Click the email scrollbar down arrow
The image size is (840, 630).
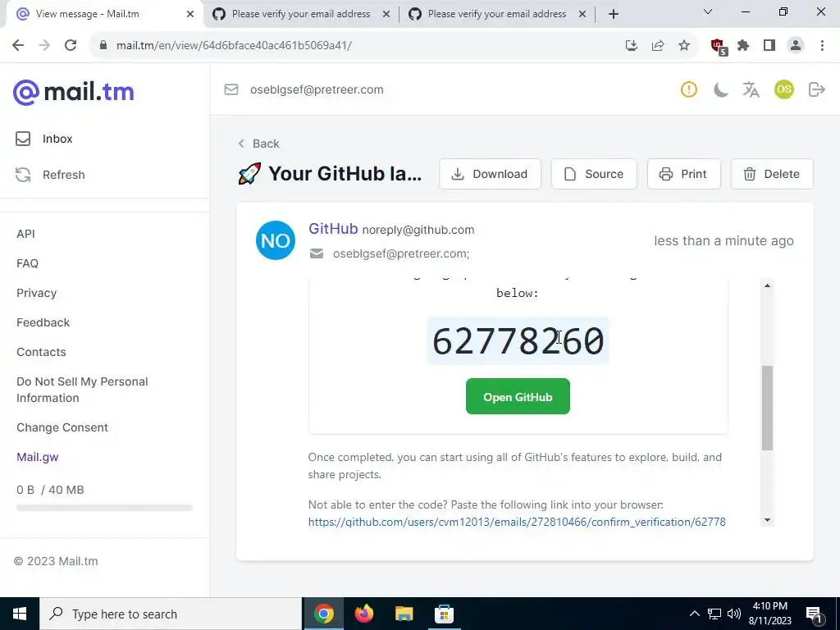point(767,520)
